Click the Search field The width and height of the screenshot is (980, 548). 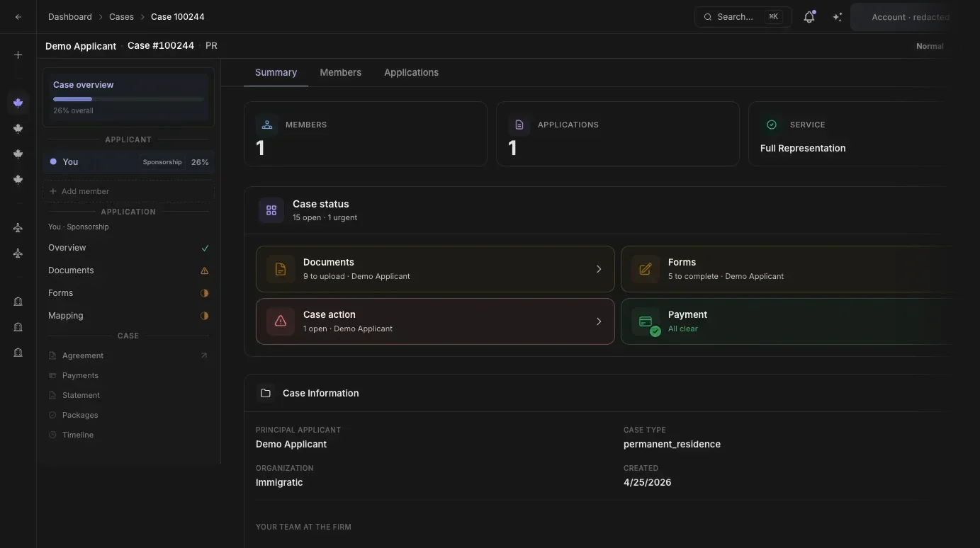pos(743,17)
